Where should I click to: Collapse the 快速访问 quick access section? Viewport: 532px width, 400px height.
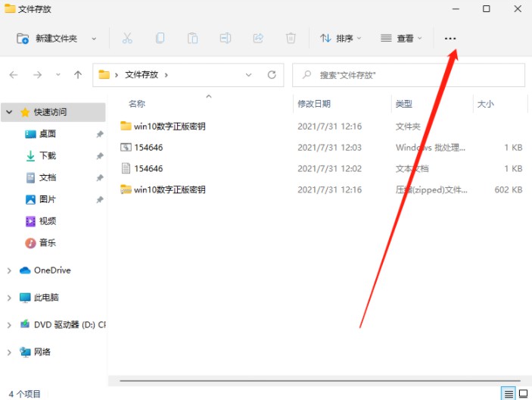point(9,112)
